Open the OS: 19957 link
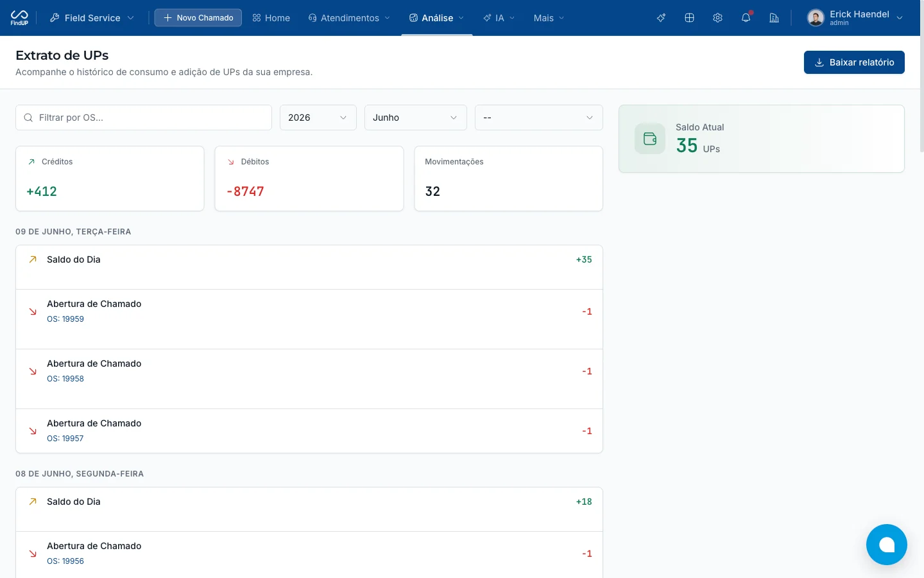The width and height of the screenshot is (924, 578). coord(65,438)
